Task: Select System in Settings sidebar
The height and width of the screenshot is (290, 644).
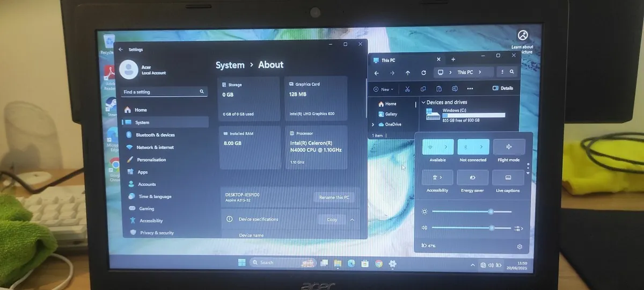Action: [x=165, y=122]
